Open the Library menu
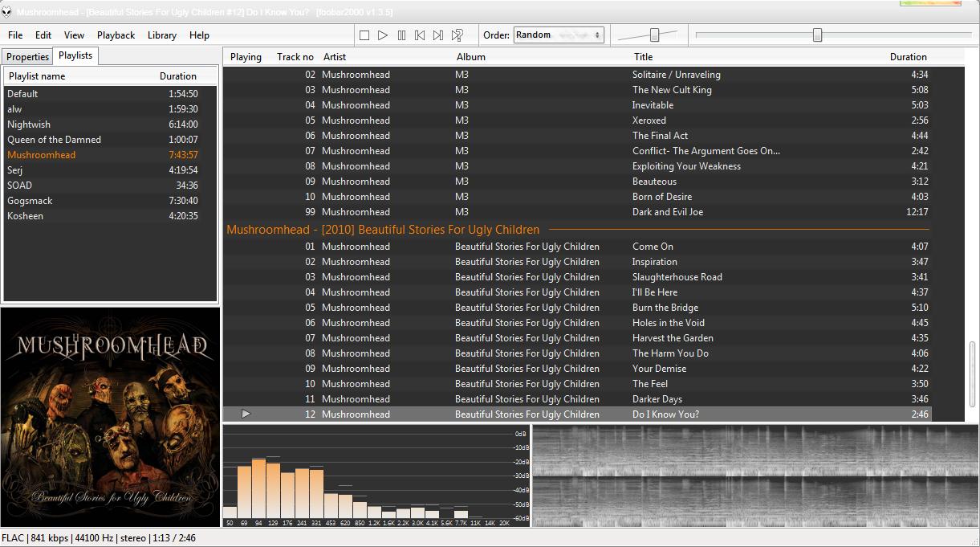Viewport: 980px width, 547px height. click(x=161, y=35)
